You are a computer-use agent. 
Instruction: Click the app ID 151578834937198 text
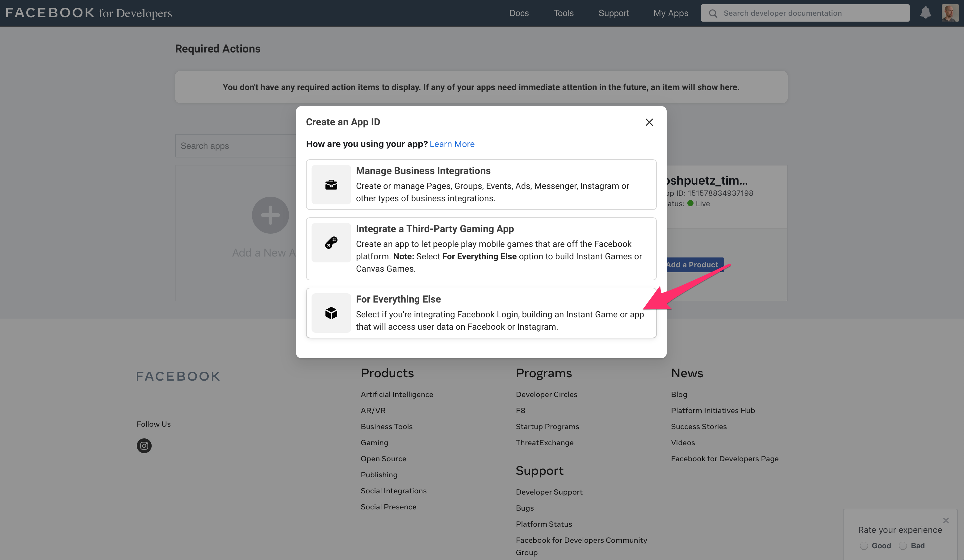click(710, 193)
